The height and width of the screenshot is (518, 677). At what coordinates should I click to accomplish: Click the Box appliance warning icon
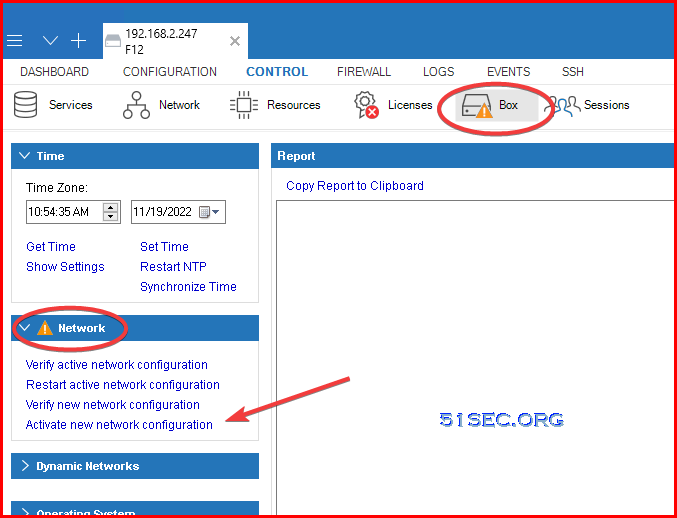pos(477,106)
